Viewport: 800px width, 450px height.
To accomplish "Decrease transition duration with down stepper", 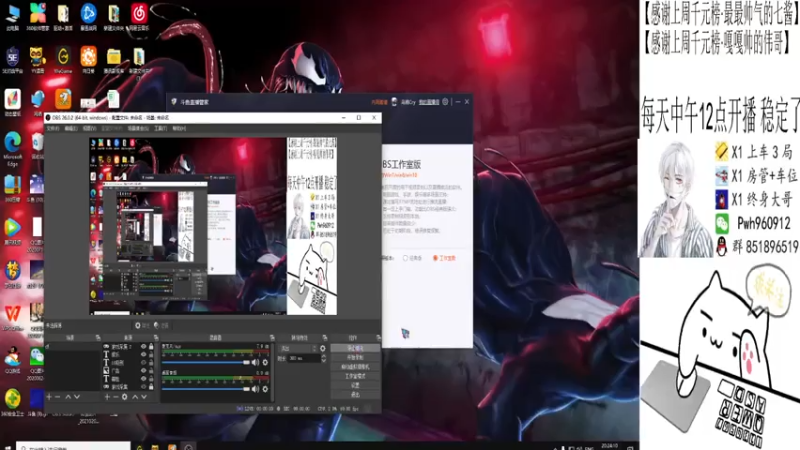I will point(323,361).
